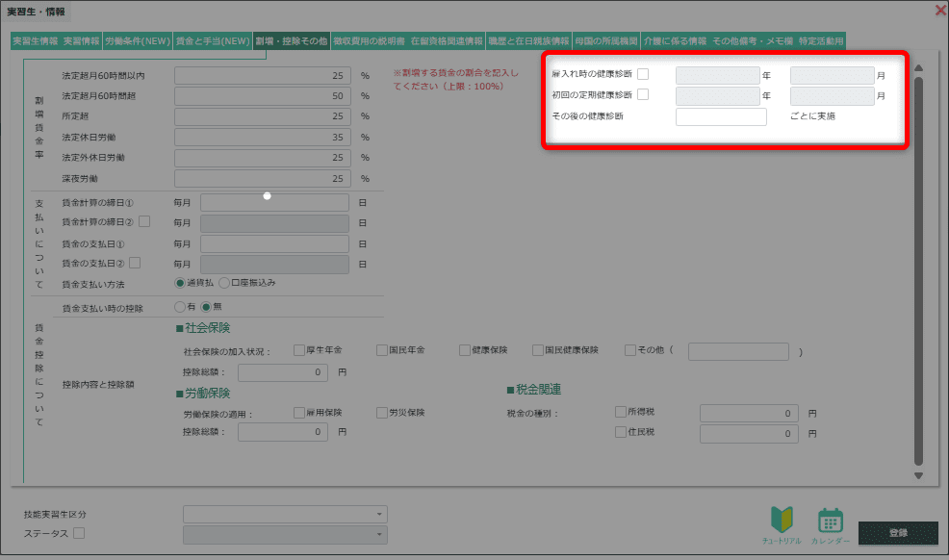
Task: Click the 住民税 amount field
Action: (x=749, y=434)
